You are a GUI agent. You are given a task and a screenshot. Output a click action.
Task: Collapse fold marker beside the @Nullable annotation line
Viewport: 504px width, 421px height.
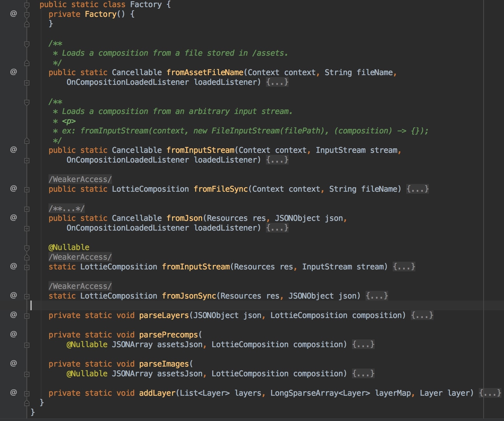[x=27, y=248]
